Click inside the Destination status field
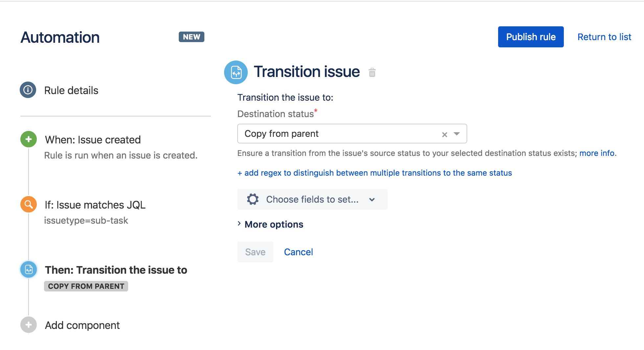The height and width of the screenshot is (350, 644). point(329,134)
